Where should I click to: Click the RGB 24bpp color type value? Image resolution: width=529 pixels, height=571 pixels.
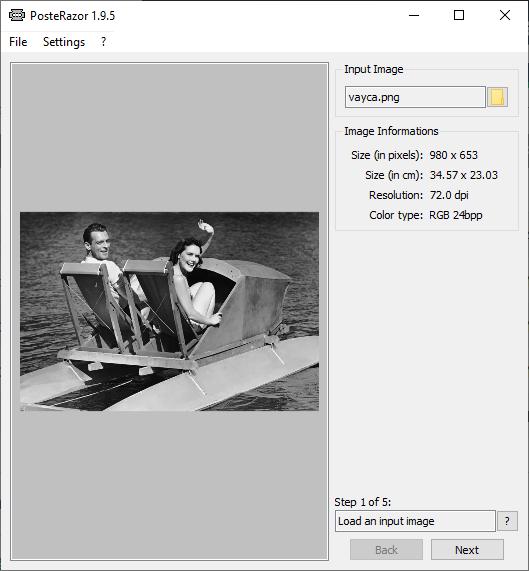point(455,215)
